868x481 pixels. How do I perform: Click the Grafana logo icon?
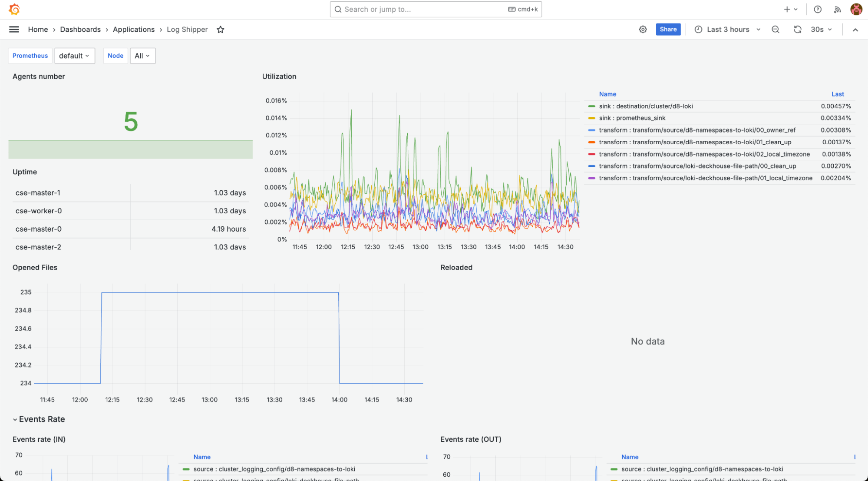pos(14,9)
